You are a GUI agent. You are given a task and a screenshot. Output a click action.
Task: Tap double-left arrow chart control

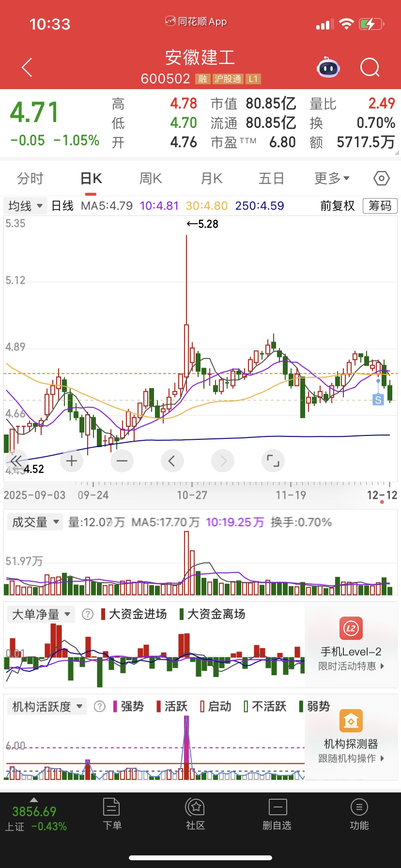point(16,461)
